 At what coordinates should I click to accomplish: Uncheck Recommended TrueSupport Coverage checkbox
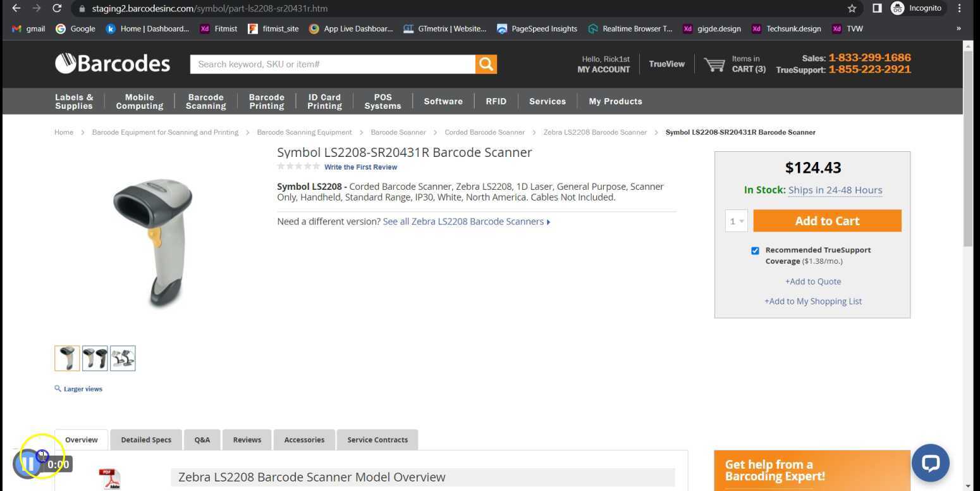click(755, 251)
